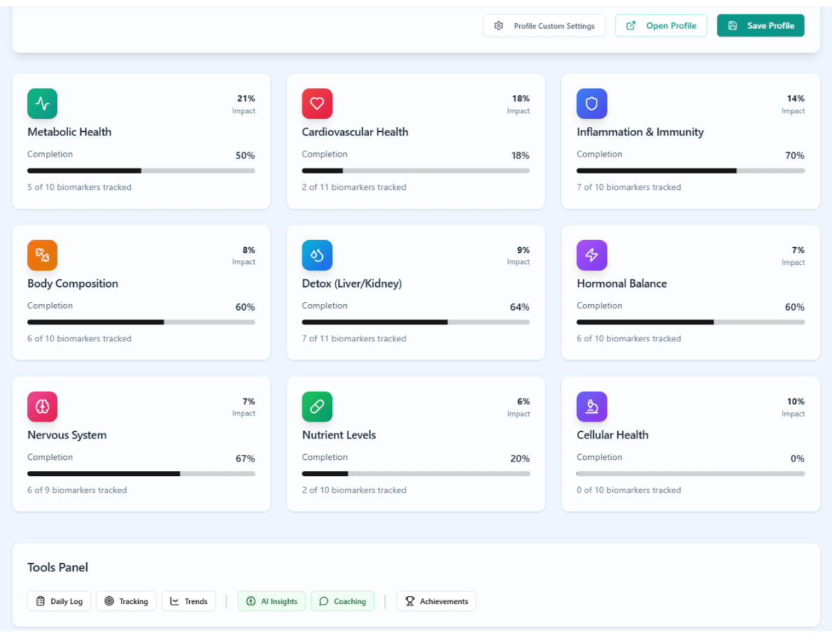The width and height of the screenshot is (832, 644).
Task: Click the 18% impact value on Cardiovascular Health
Action: 521,99
